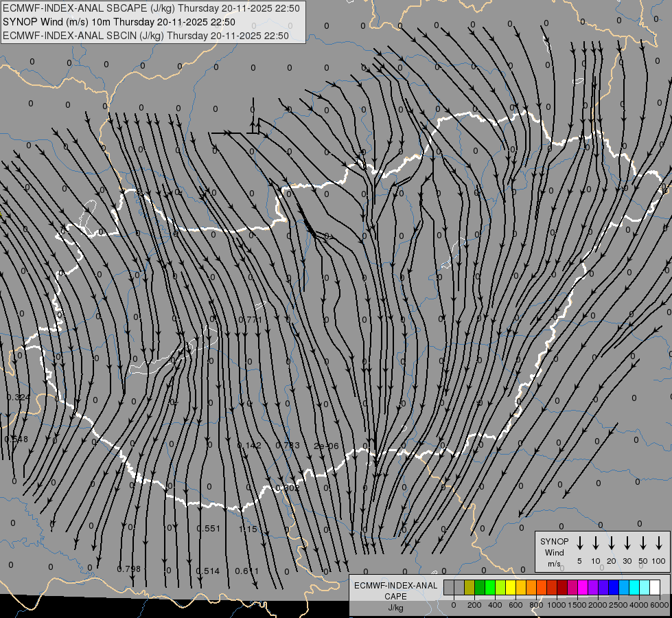672x618 pixels.
Task: Click the wind arrow above the 5 label
Action: click(580, 543)
